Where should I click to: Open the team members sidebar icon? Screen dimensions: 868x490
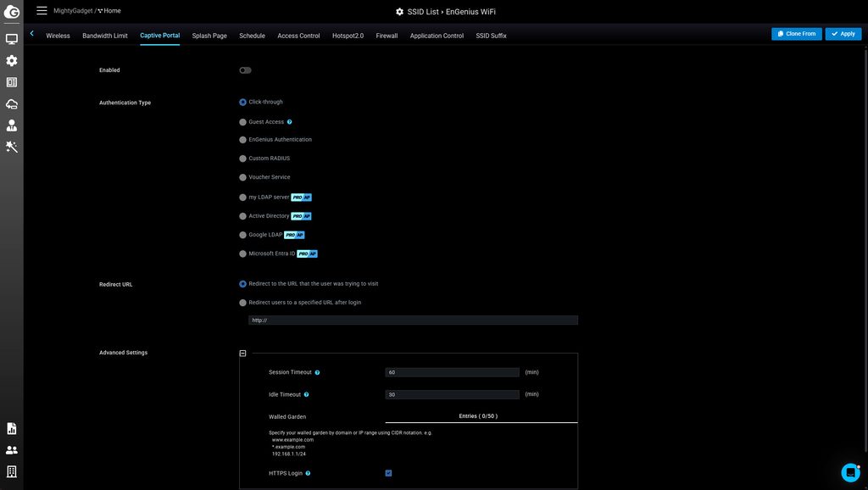12,450
